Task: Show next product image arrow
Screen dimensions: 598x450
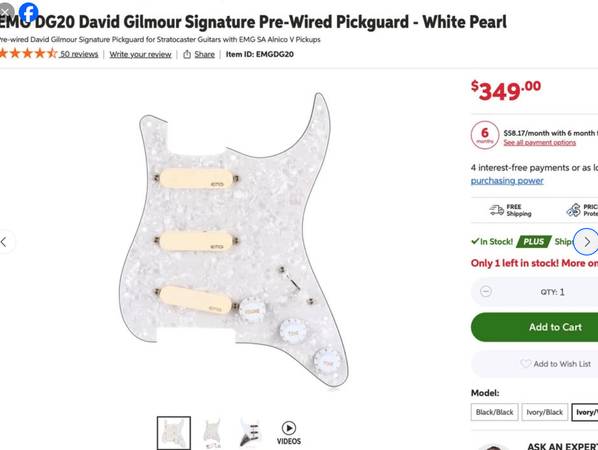Action: 587,242
